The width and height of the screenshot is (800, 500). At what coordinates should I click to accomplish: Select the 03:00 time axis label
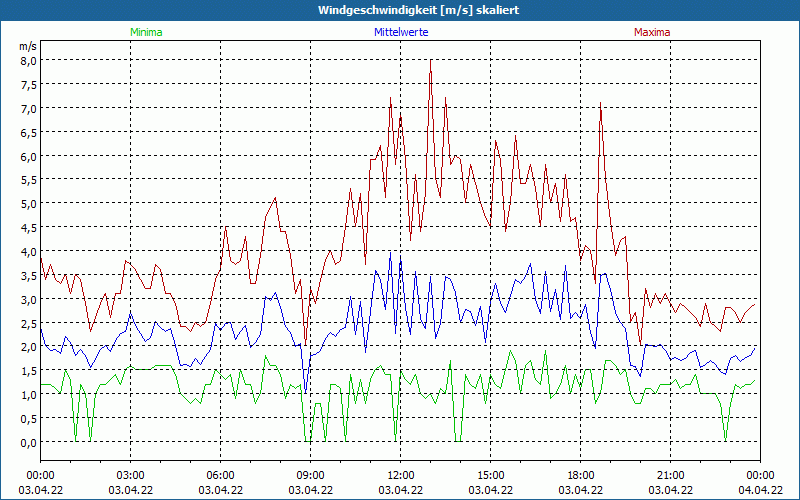pyautogui.click(x=130, y=475)
